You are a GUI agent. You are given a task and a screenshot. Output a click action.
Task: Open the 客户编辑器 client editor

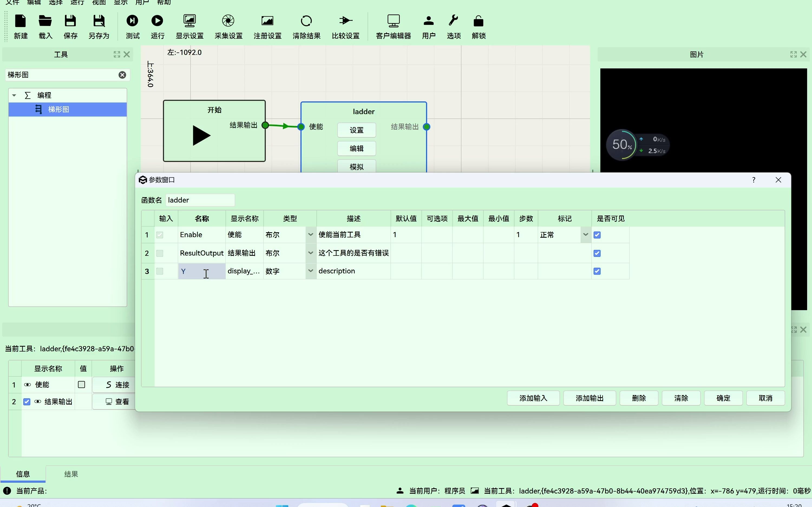point(393,26)
